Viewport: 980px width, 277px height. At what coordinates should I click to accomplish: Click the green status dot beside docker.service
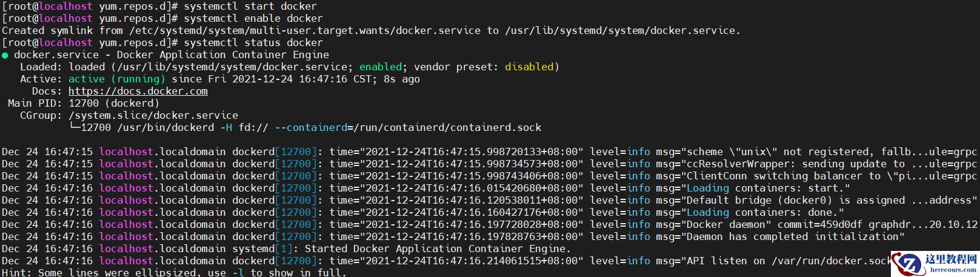(5, 55)
